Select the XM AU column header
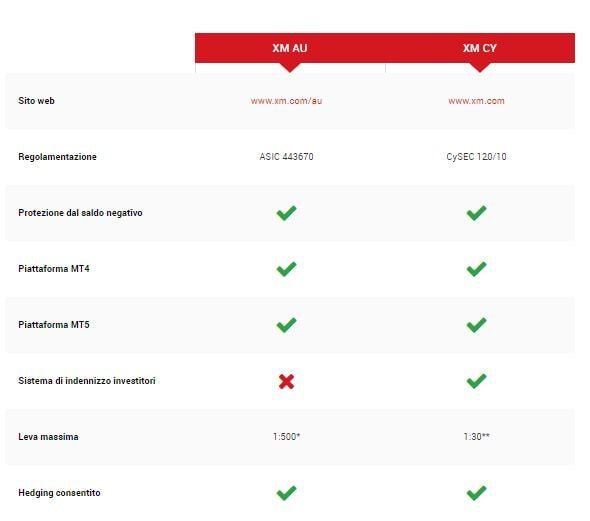This screenshot has width=590, height=521. coord(290,48)
